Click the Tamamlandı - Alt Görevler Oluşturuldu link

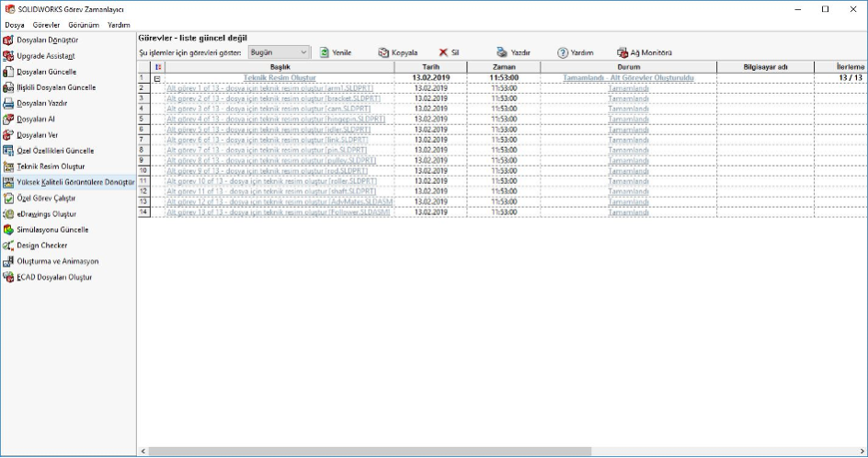(x=628, y=78)
